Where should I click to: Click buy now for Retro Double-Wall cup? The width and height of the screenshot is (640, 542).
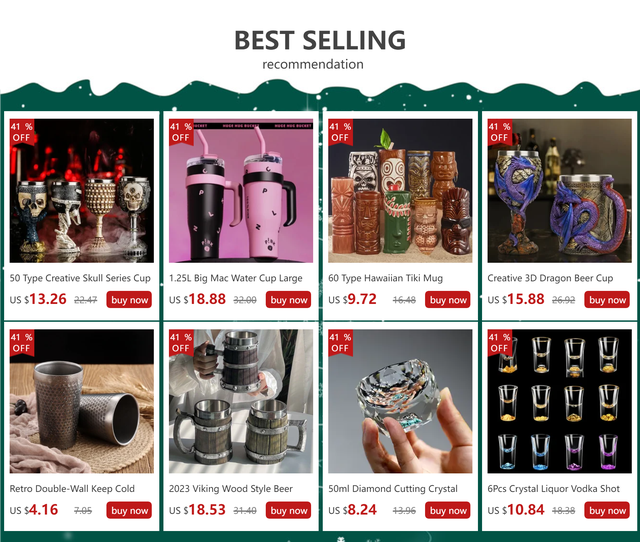click(129, 510)
